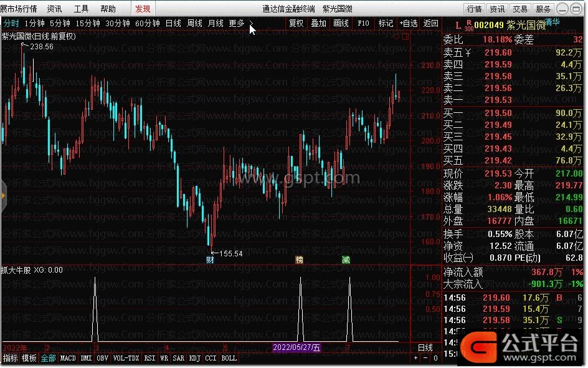Select the 周线 weekly period tab
Screen dimensions: 588x368
[x=194, y=23]
